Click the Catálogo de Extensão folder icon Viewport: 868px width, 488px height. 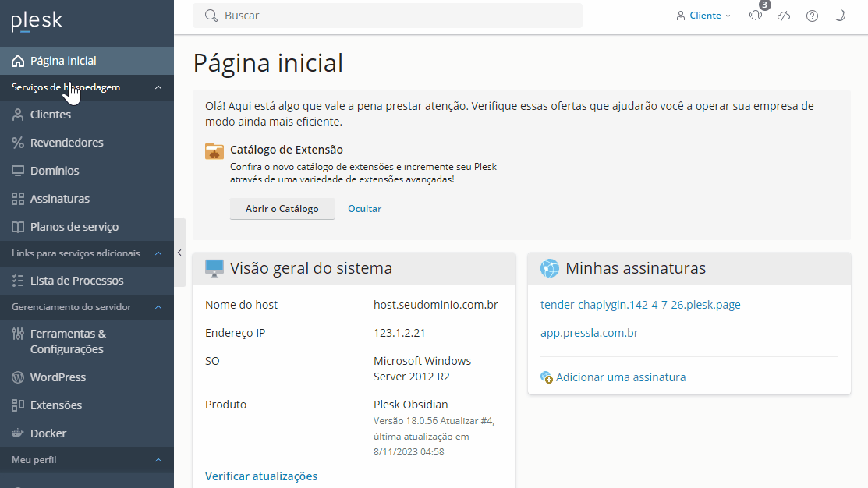214,151
